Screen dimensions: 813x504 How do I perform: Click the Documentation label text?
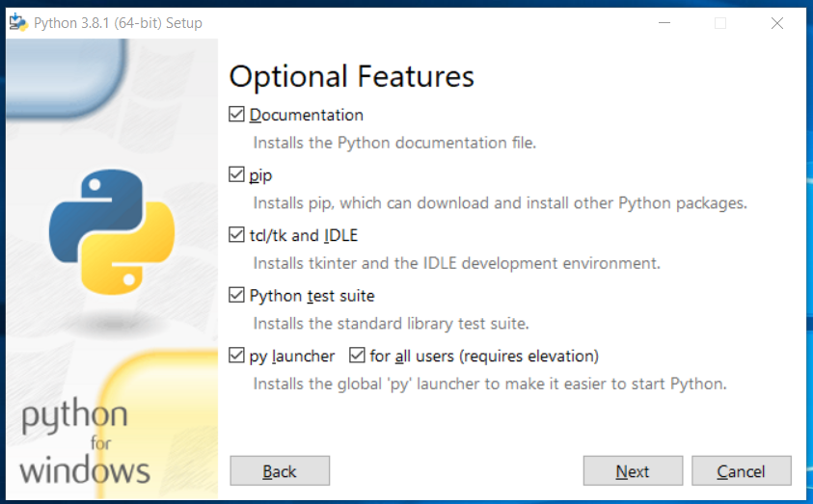(306, 115)
